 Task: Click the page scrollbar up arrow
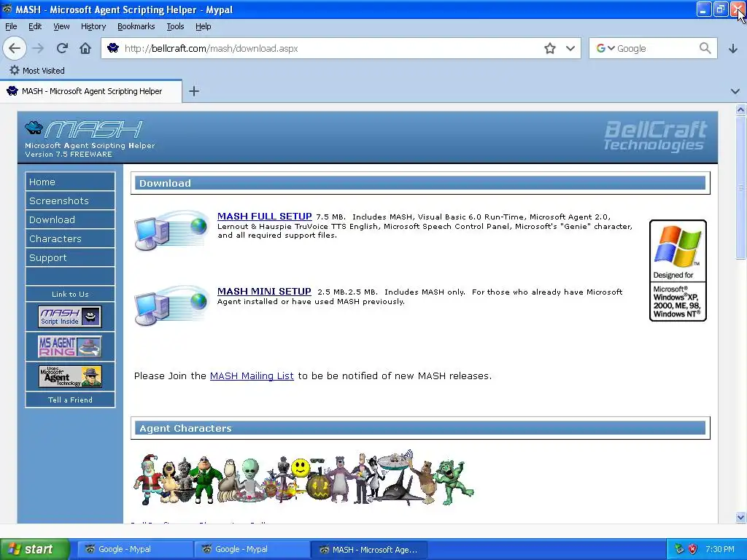(x=740, y=110)
